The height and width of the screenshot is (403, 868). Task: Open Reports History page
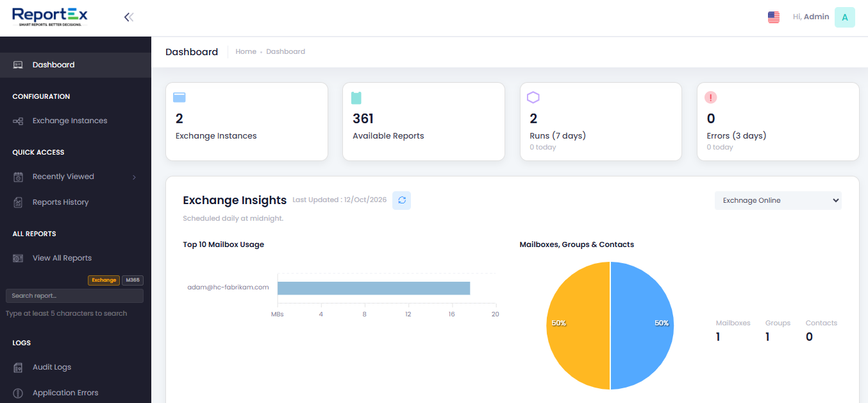pos(76,202)
